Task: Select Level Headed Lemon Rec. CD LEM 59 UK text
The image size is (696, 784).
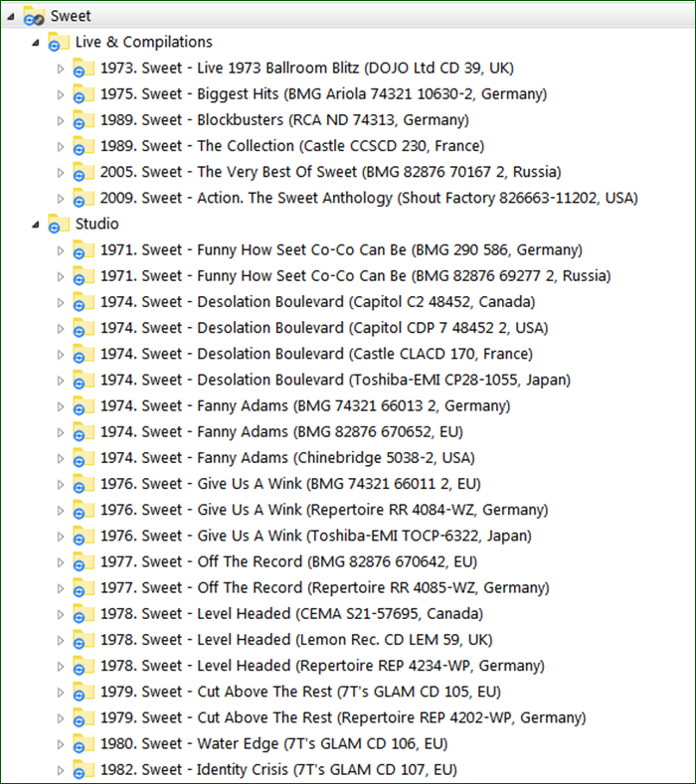Action: click(x=296, y=640)
